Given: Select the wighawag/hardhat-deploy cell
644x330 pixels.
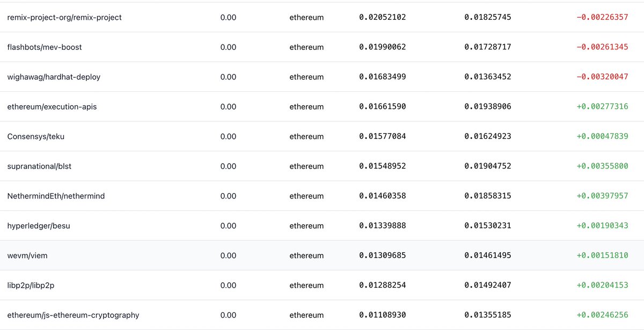Looking at the screenshot, I should pos(54,77).
